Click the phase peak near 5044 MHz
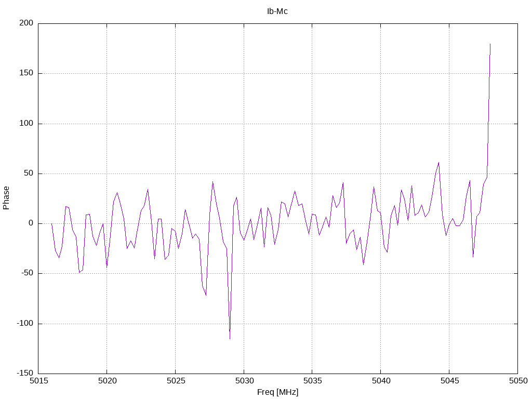Screen dimensions: 532x399 (x=438, y=163)
